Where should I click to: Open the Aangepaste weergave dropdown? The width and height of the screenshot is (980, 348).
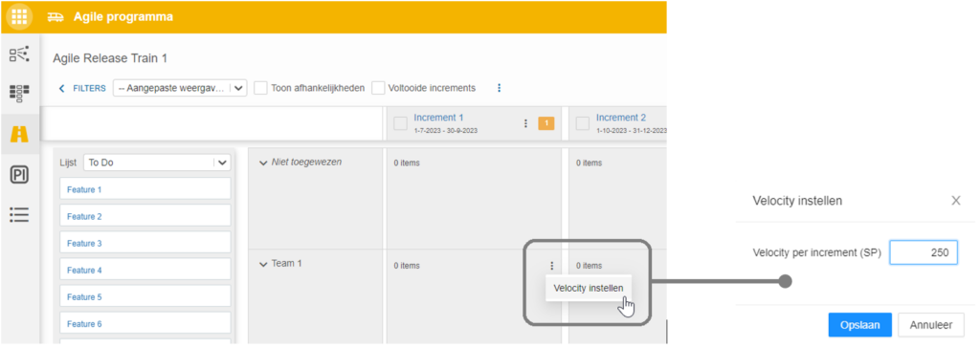[180, 88]
